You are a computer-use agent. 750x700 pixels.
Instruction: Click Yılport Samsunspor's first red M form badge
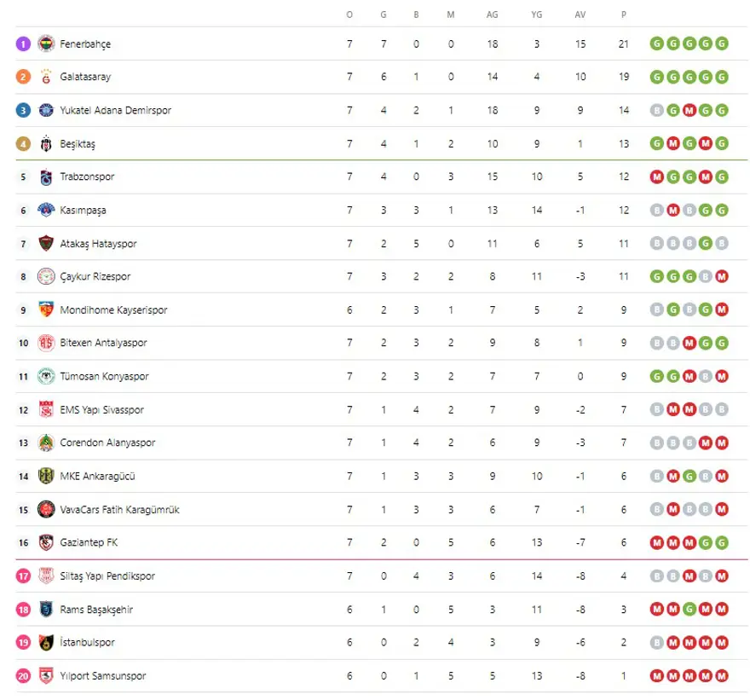pyautogui.click(x=656, y=676)
